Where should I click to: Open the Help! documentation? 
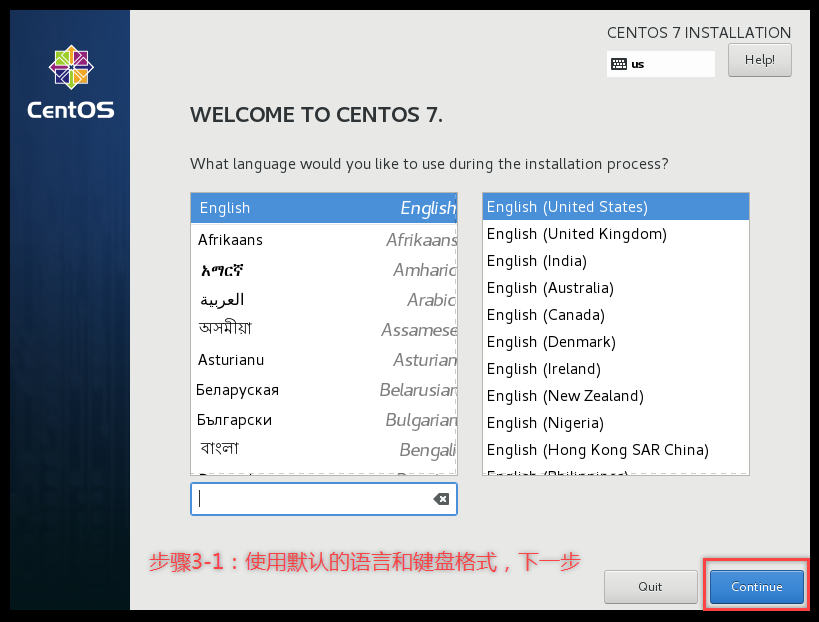tap(759, 60)
